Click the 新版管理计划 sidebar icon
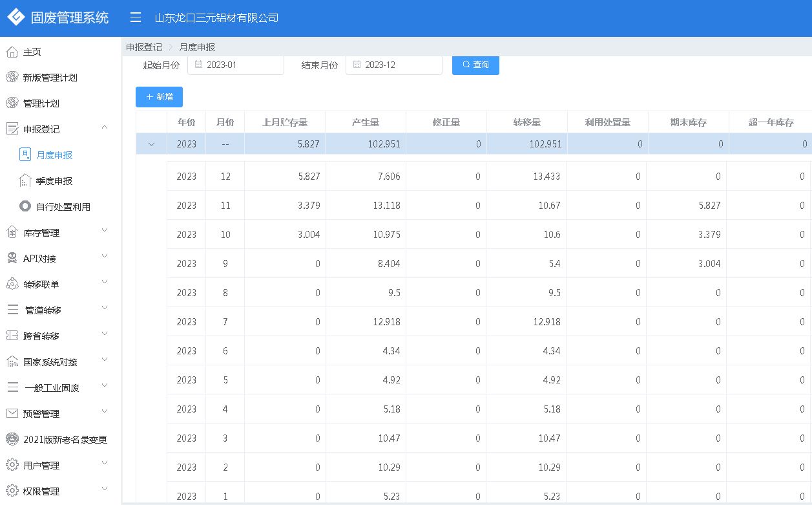812x505 pixels. (12, 78)
